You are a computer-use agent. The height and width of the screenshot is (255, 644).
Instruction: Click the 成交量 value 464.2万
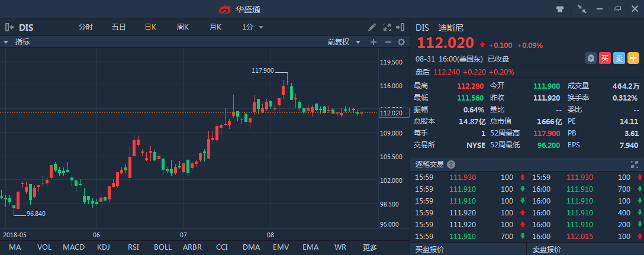click(626, 86)
